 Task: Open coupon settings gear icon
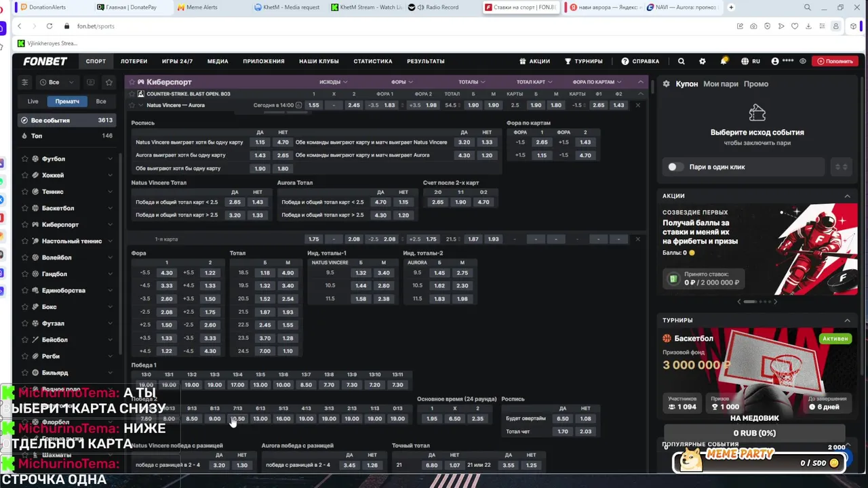coord(667,84)
